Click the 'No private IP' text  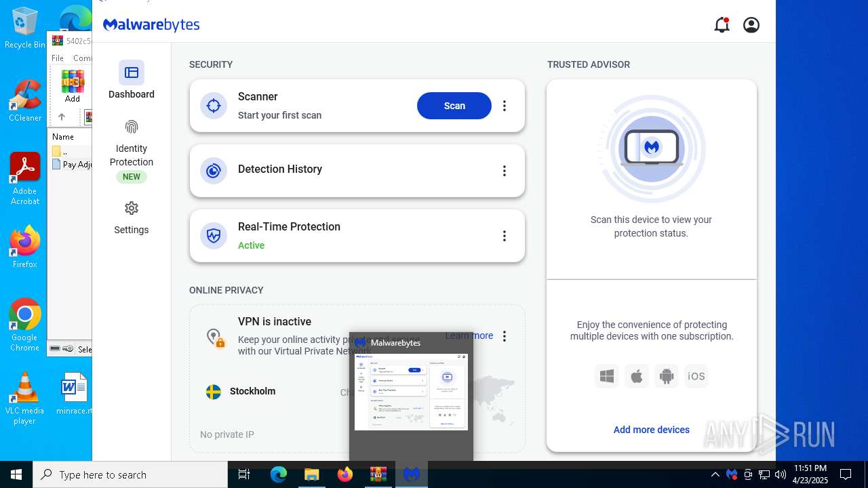[x=227, y=434]
